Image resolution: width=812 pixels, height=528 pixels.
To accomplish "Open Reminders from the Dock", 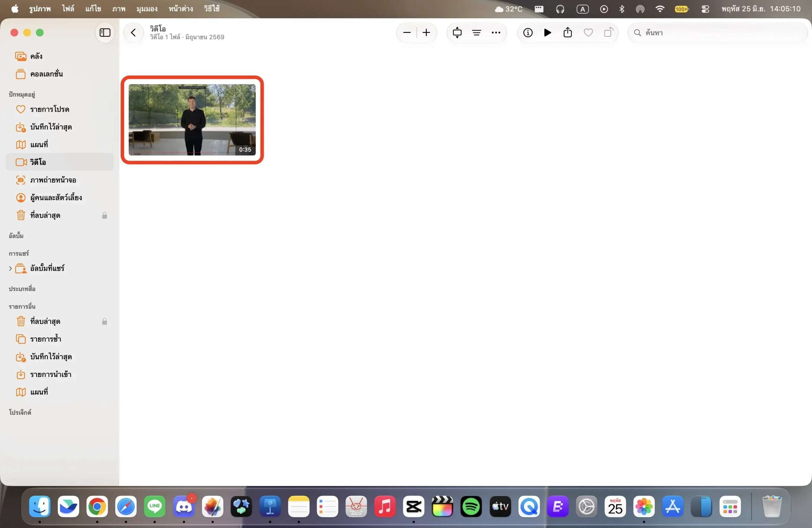I will [327, 506].
